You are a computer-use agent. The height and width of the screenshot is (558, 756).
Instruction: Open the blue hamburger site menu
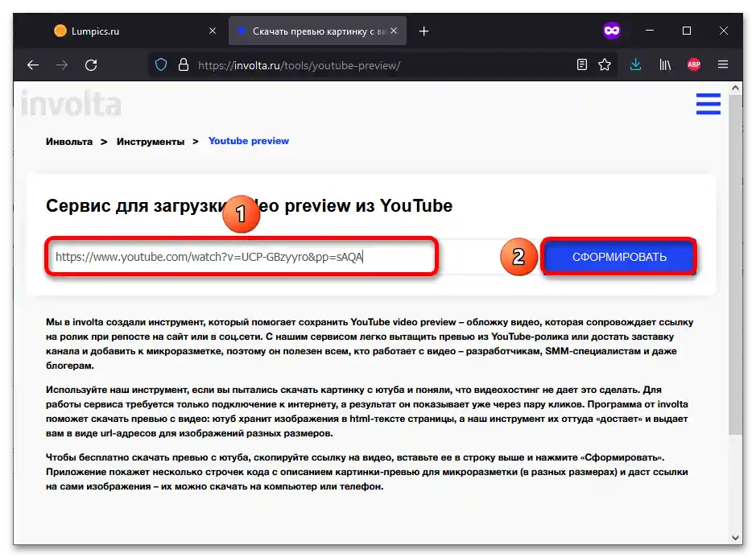(x=708, y=104)
